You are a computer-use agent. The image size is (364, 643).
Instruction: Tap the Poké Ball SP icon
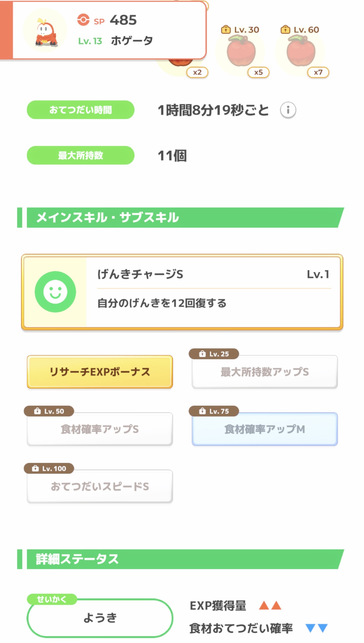(x=83, y=20)
